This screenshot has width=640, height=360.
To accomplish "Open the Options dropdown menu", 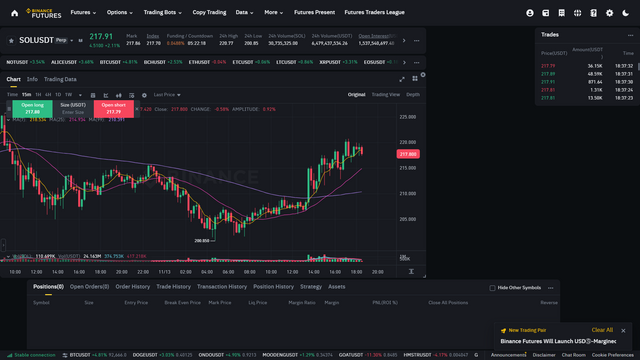I will pos(120,13).
